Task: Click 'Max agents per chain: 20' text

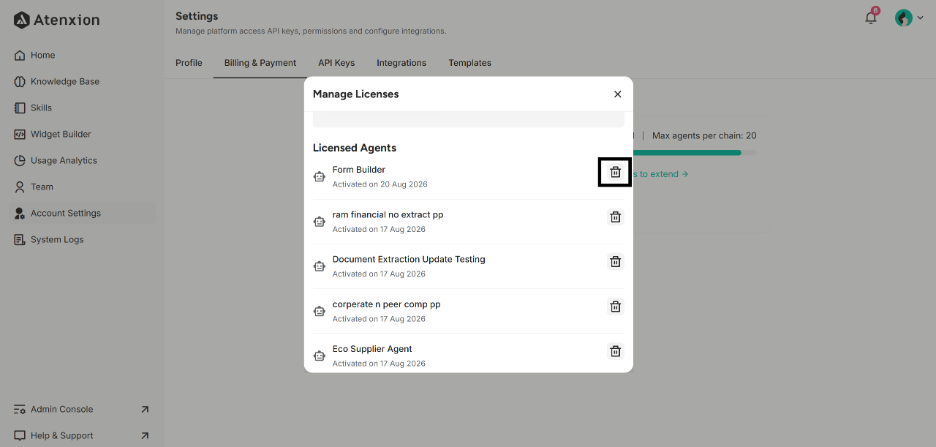Action: (704, 135)
